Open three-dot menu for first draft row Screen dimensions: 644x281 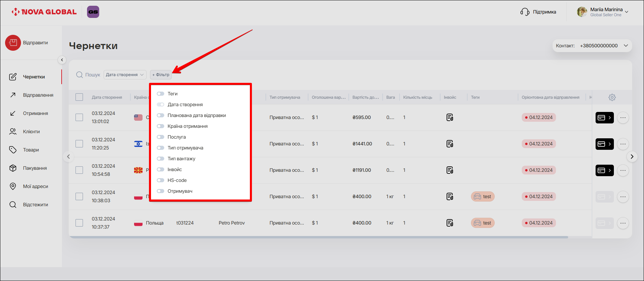623,118
